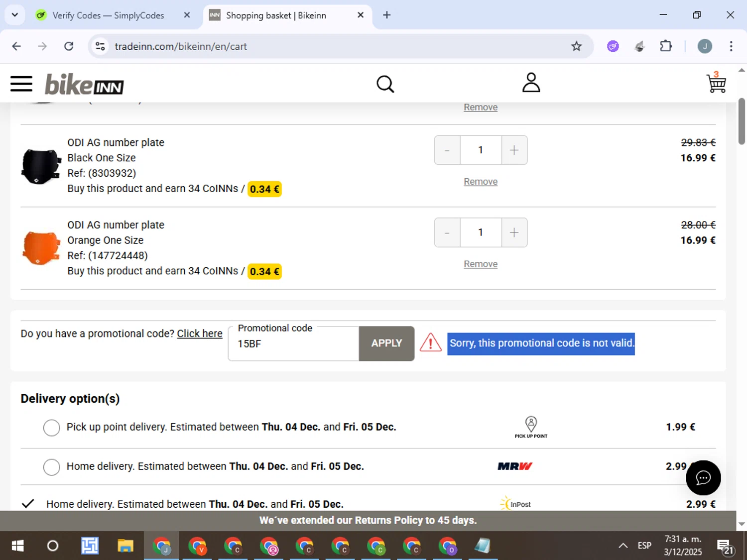
Task: Click the Orange number plate quantity field
Action: pyautogui.click(x=481, y=232)
